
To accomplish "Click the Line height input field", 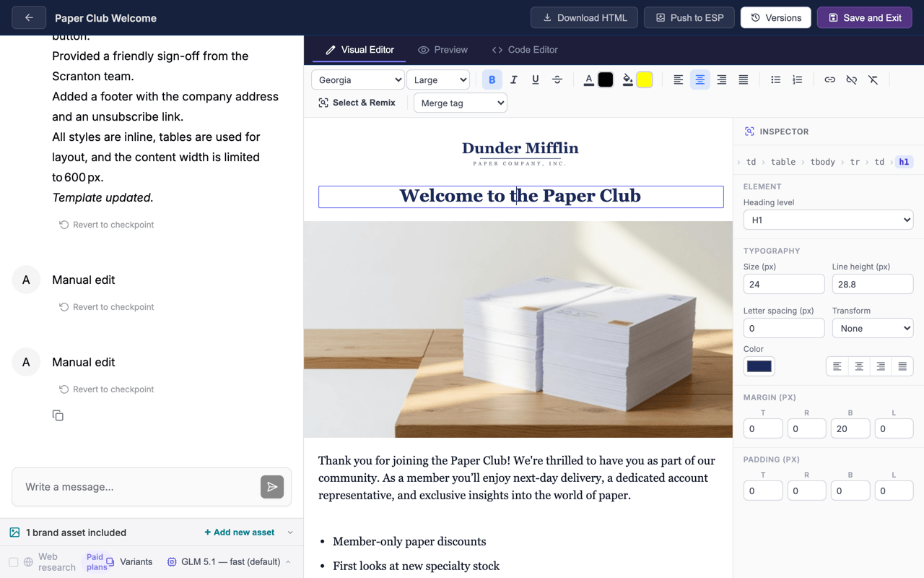I will [873, 284].
